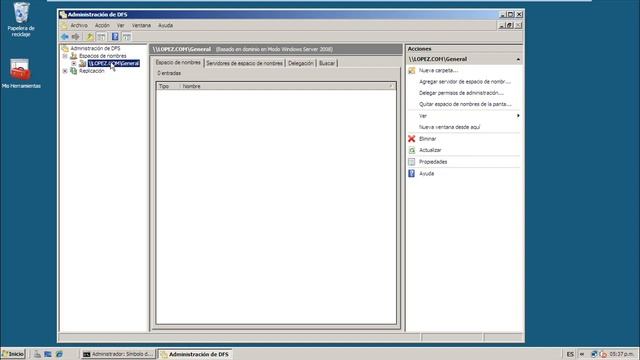Click the Propiedades sheet icon
Viewport: 640px width, 360px height.
coord(411,162)
